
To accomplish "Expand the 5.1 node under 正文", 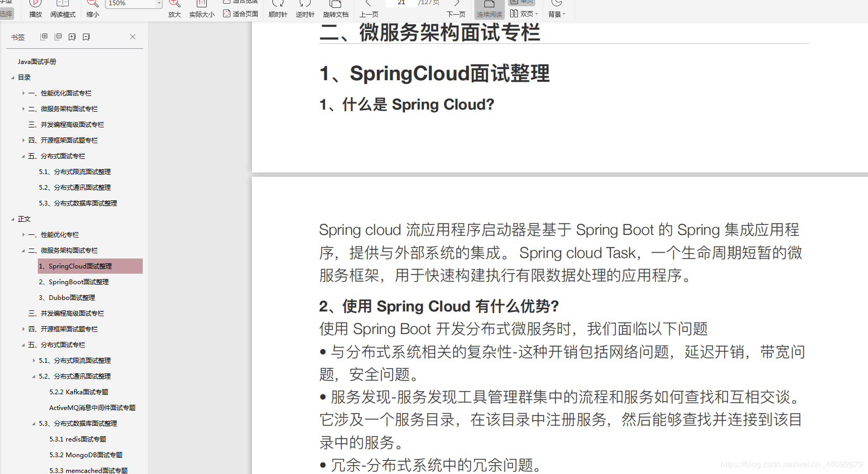I will coord(34,361).
